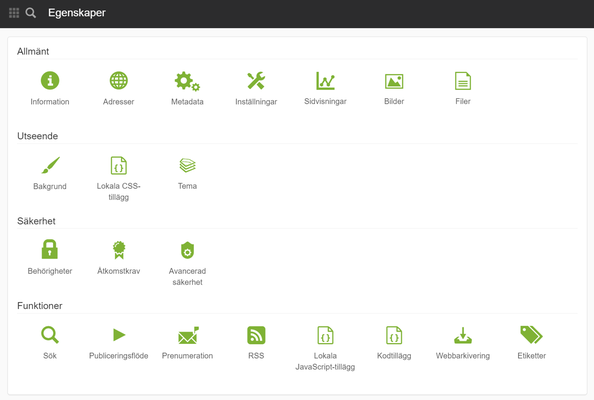Open the Adresser globe icon
The height and width of the screenshot is (400, 594).
click(119, 80)
